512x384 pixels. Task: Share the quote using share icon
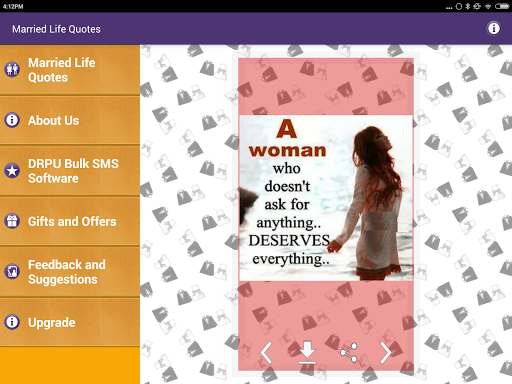[x=349, y=352]
